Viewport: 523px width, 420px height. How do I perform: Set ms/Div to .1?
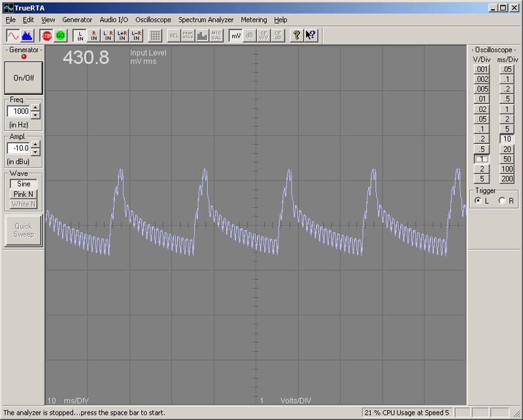(x=507, y=79)
